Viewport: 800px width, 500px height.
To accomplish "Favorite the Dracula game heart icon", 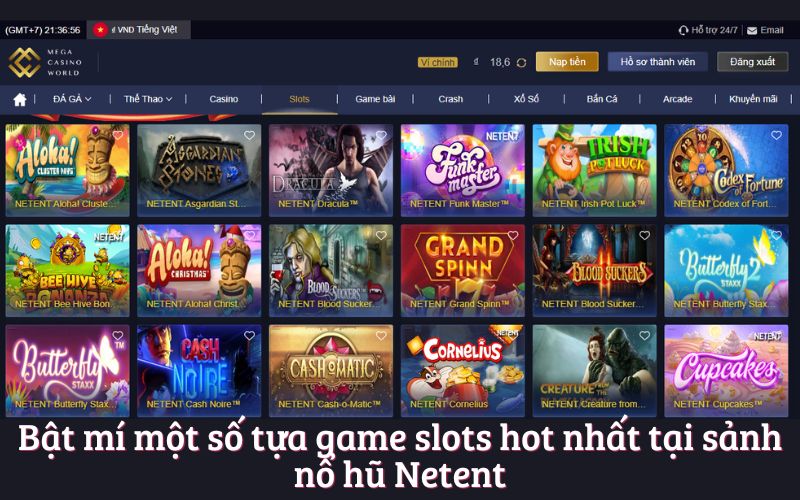I will (x=381, y=135).
